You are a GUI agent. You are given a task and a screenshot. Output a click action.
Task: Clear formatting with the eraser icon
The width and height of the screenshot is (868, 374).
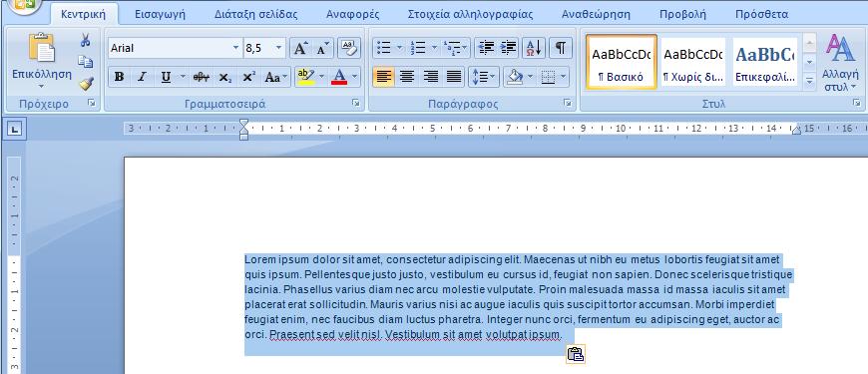349,49
